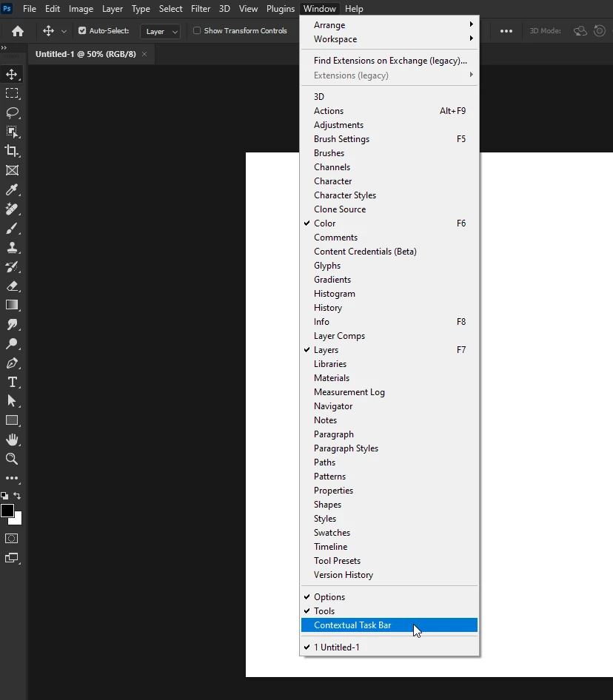The height and width of the screenshot is (700, 613).
Task: Select the Smudge tool
Action: 12,325
